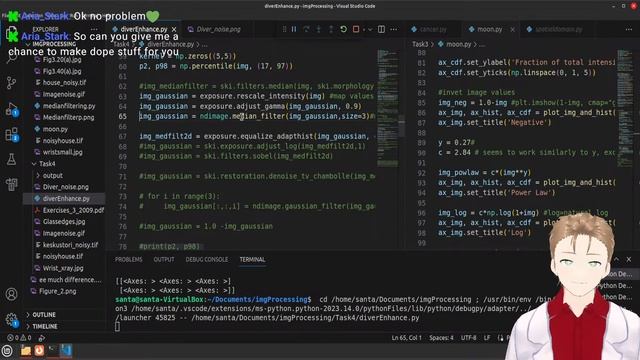Image resolution: width=640 pixels, height=360 pixels.
Task: Open the Accounts icon in activity bar
Action: tap(11, 294)
